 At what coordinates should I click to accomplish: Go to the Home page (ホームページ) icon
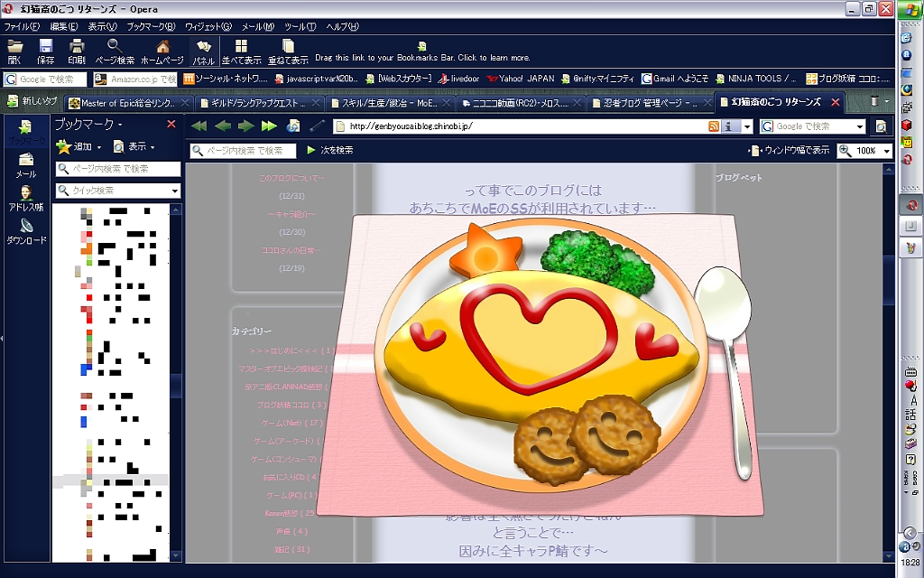162,51
